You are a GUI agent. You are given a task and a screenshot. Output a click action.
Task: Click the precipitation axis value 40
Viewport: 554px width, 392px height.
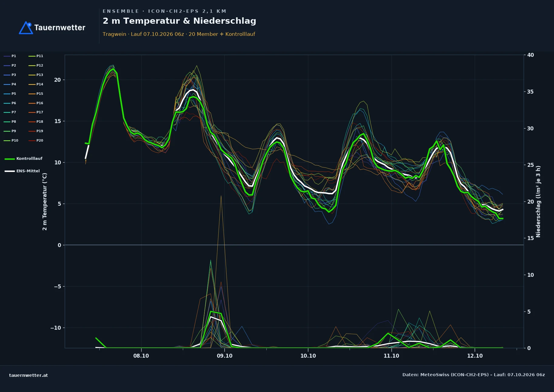click(x=531, y=55)
